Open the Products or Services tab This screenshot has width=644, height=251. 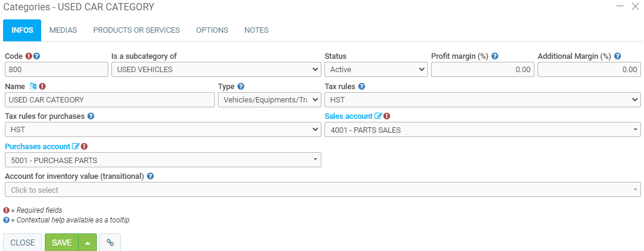pos(136,30)
